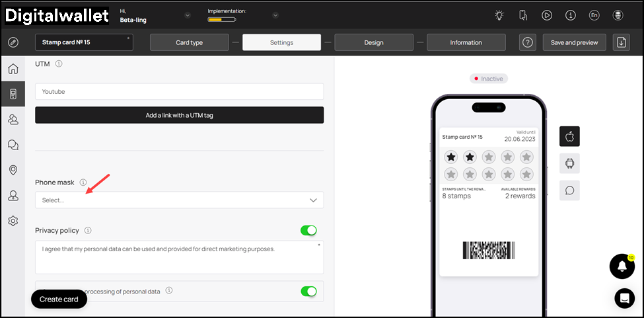Open the Phone mask dropdown
This screenshot has width=644, height=318.
(x=179, y=200)
